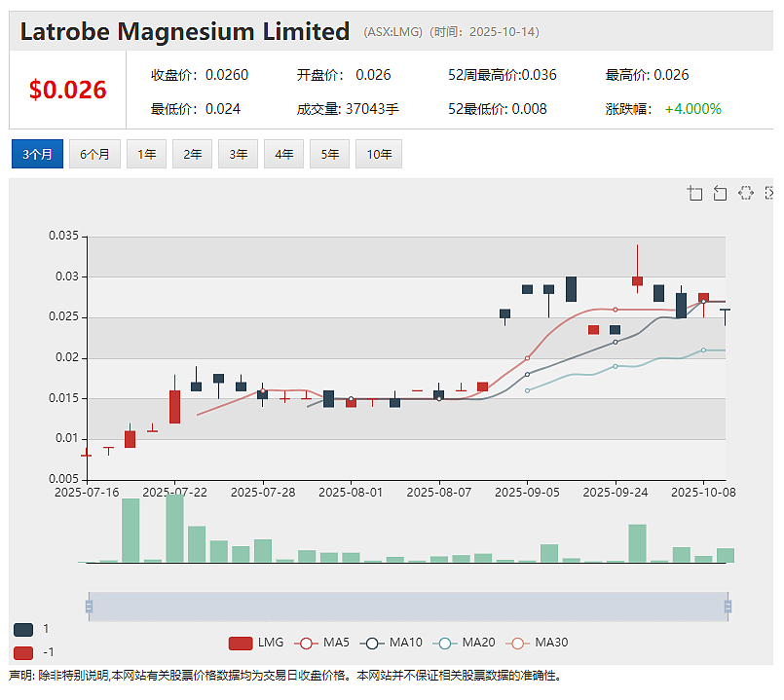The height and width of the screenshot is (700, 784).
Task: Click the 最低价: 0.024 text
Action: [x=196, y=109]
